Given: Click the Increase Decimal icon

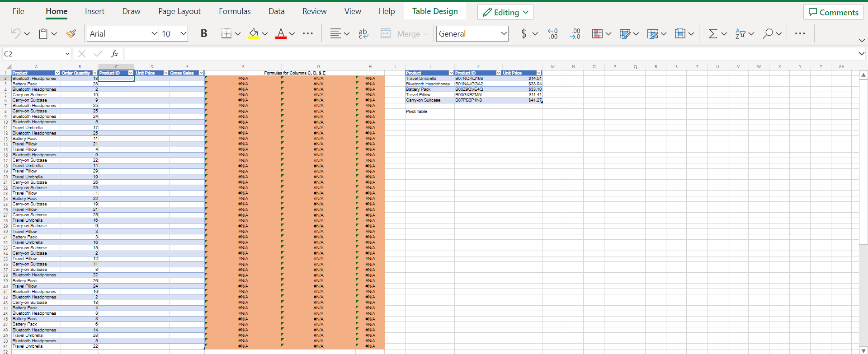Looking at the screenshot, I should (x=575, y=33).
